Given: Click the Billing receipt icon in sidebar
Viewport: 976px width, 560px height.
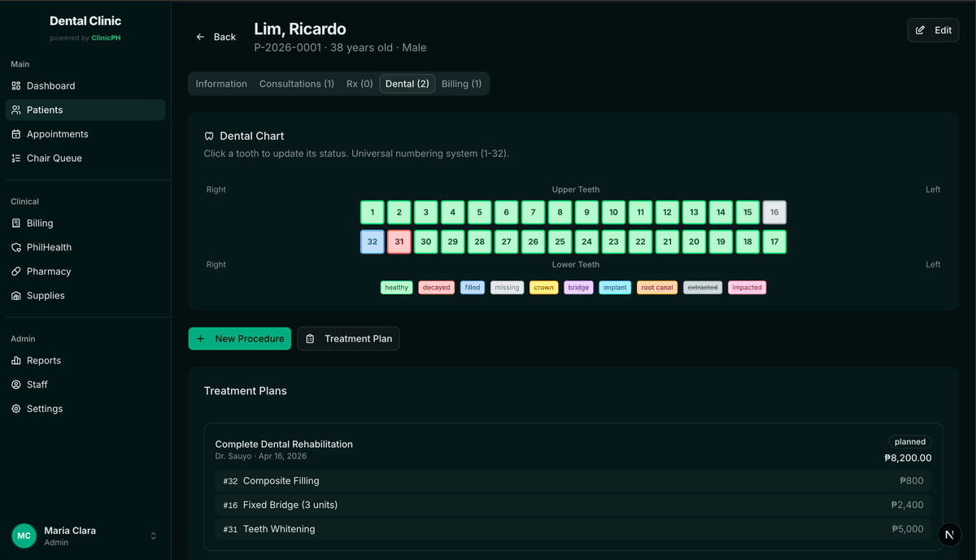Looking at the screenshot, I should click(x=16, y=224).
